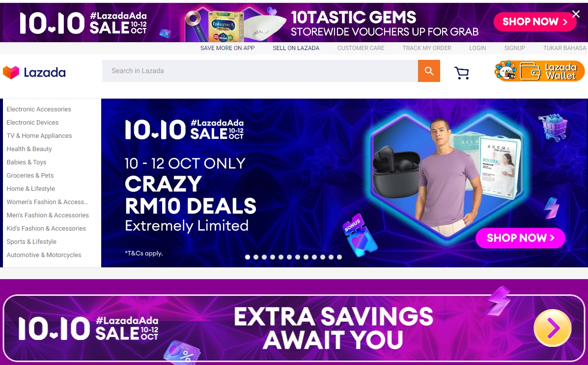This screenshot has height=365, width=588.
Task: Click the orange search magnifier button
Action: coord(429,71)
